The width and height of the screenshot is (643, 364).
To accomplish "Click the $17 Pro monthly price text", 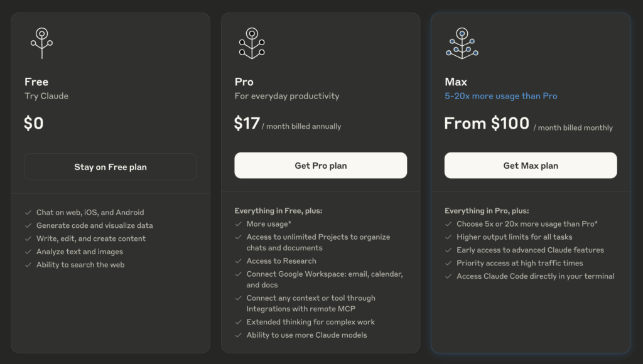I will [x=246, y=124].
